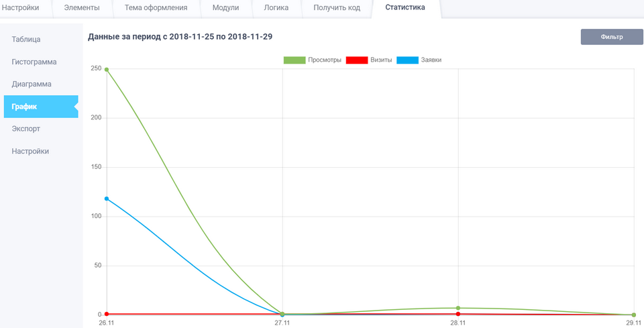Open Экспорт from the sidebar

26,128
